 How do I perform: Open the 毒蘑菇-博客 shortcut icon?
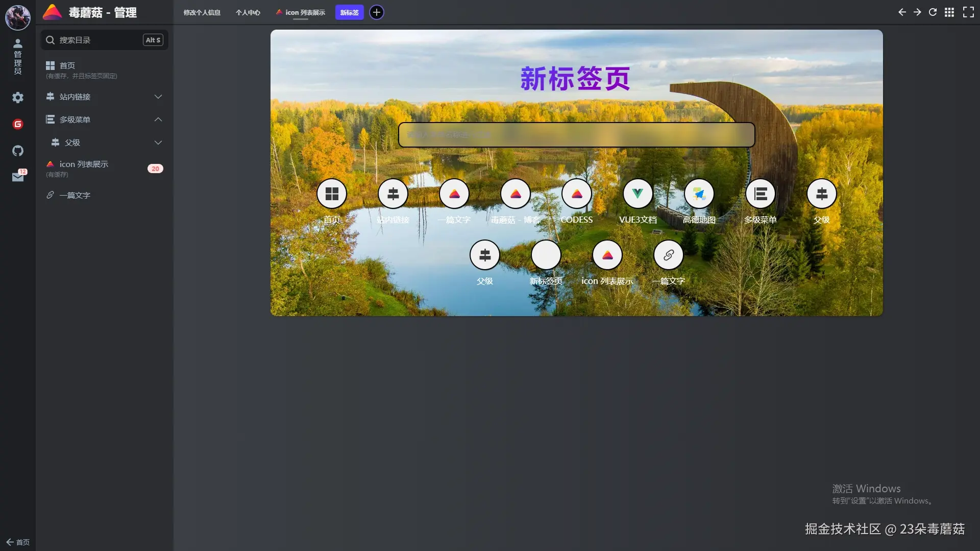tap(516, 194)
